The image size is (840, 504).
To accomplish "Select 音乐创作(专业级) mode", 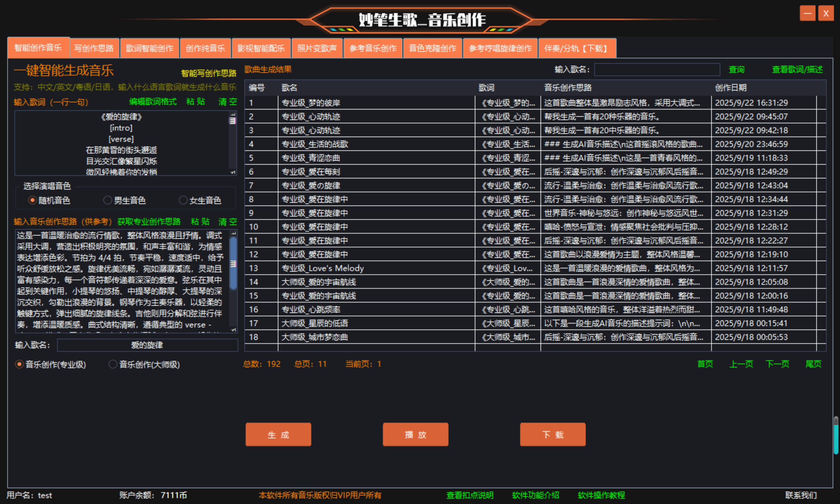I will point(19,364).
